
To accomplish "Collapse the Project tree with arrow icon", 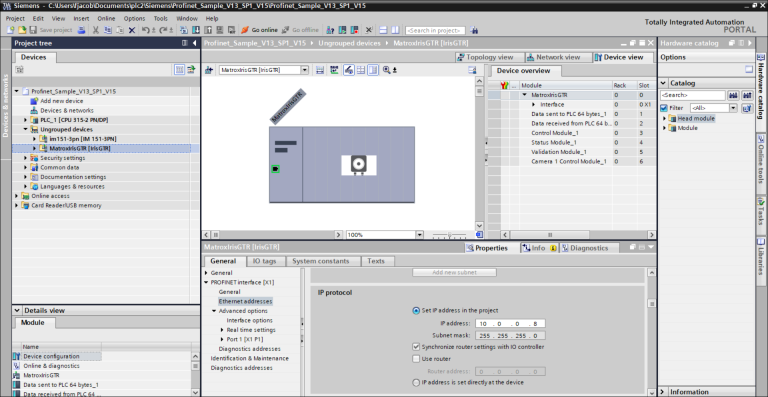I will coord(194,43).
